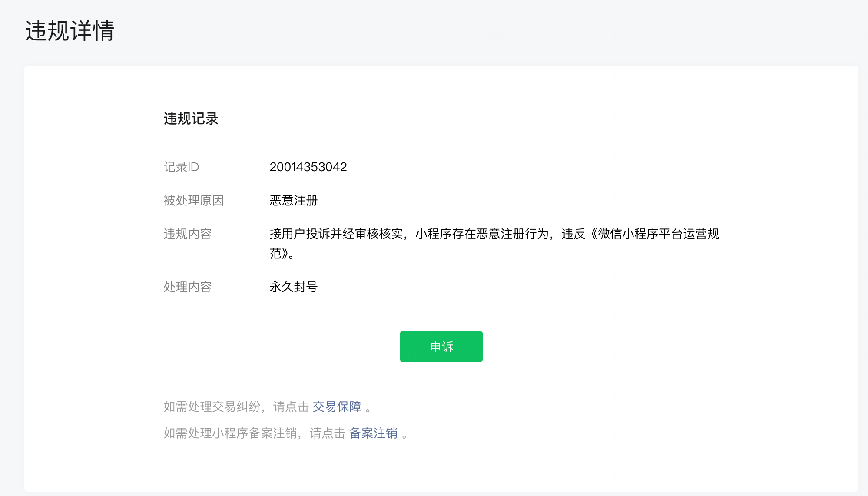This screenshot has height=496, width=868.
Task: Open the 备案注销 link
Action: point(373,433)
